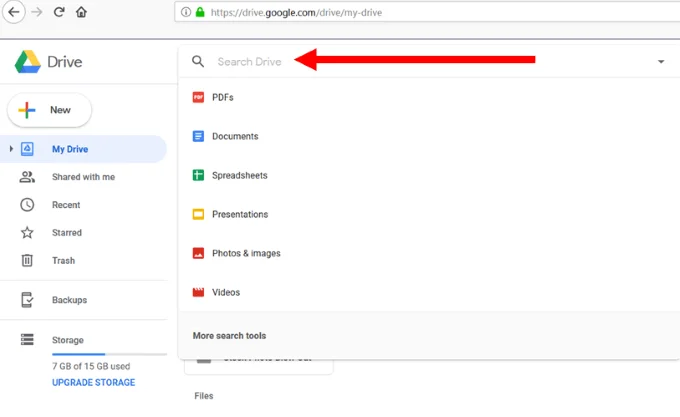680x417 pixels.
Task: Open Shared with me section
Action: (82, 177)
